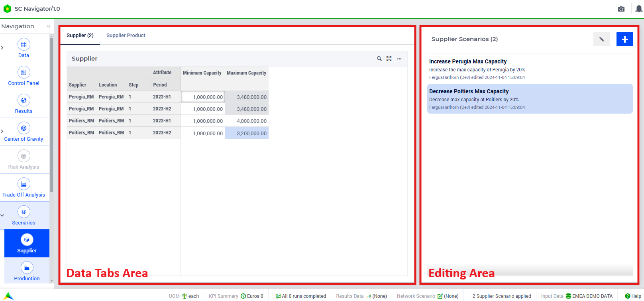
Task: Open the Production scenario page
Action: [27, 271]
